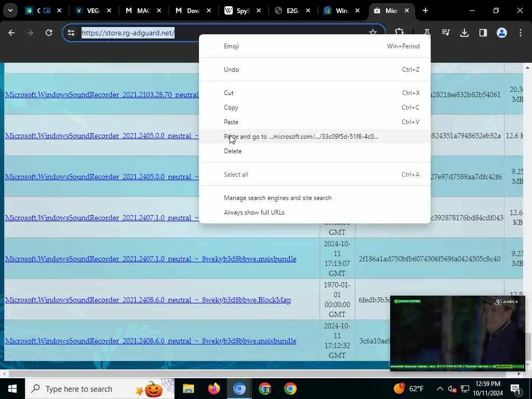Open the Downloads icon in toolbar

[x=464, y=33]
